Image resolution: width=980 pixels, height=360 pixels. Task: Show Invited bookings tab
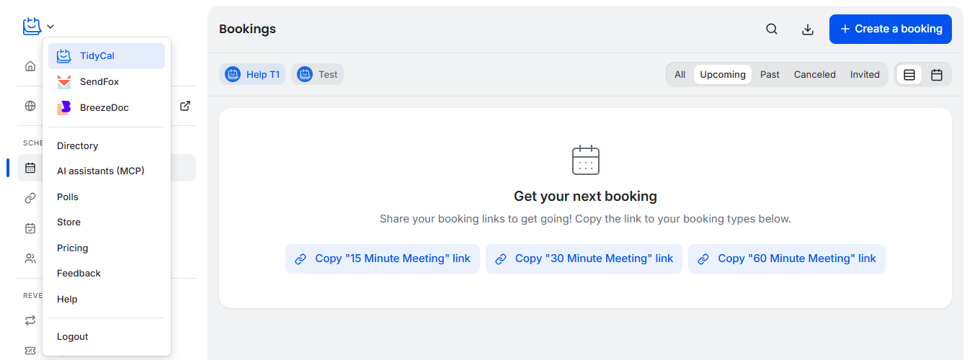[x=865, y=75]
